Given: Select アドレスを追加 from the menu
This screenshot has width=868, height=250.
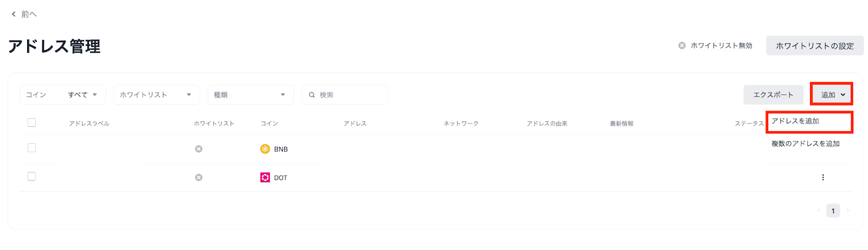Looking at the screenshot, I should pos(795,121).
